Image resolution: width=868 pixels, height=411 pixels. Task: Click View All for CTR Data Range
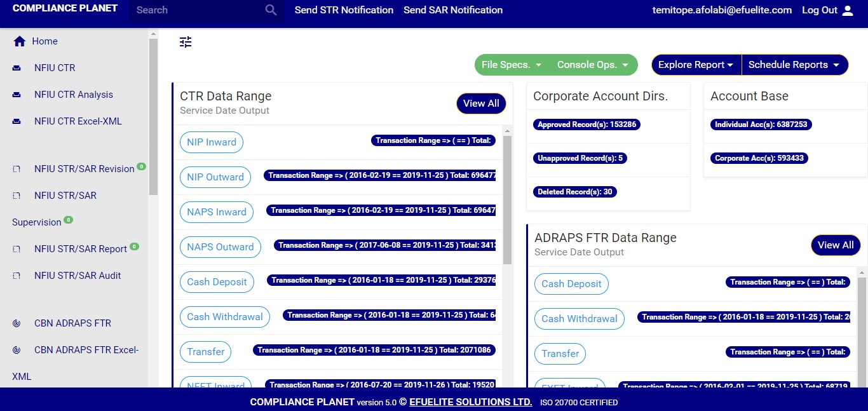(481, 104)
